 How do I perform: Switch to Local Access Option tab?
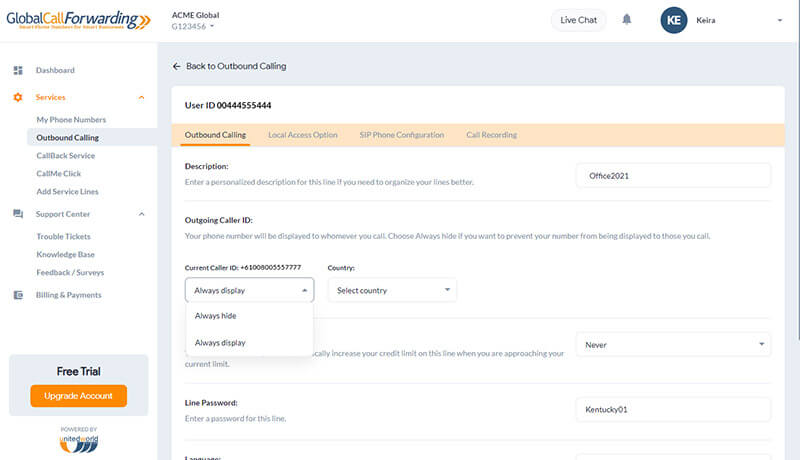tap(303, 135)
